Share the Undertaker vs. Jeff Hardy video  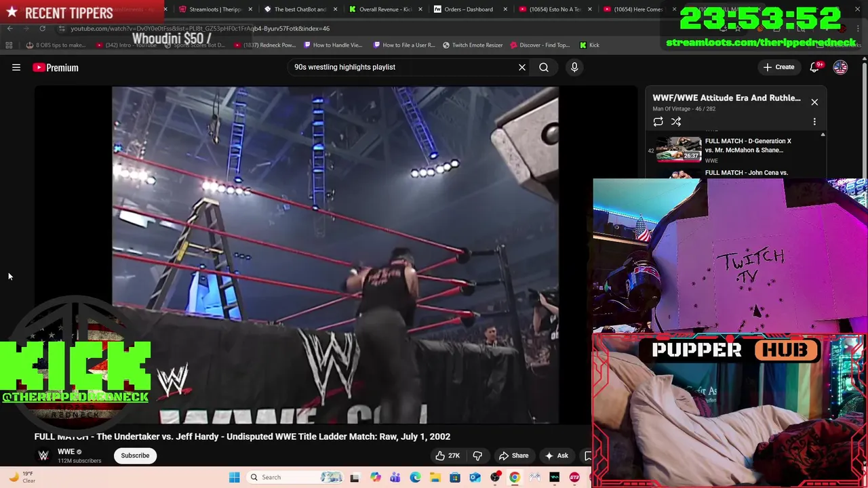(513, 455)
